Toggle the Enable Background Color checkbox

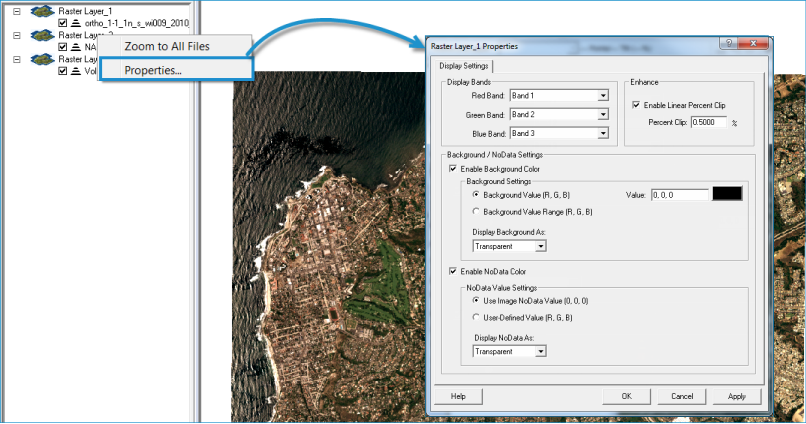coord(453,169)
